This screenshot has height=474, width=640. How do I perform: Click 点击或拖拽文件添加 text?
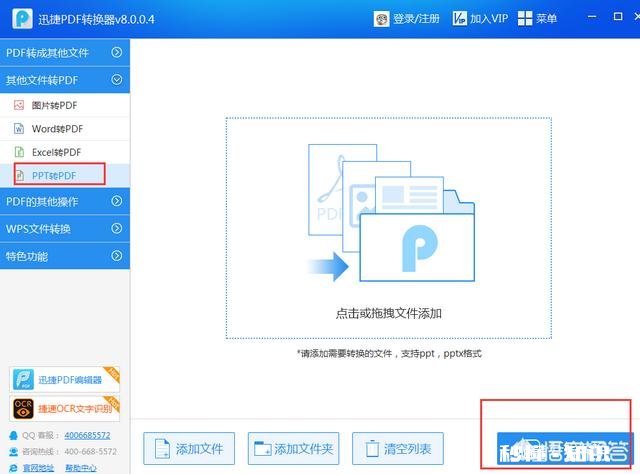(x=389, y=314)
